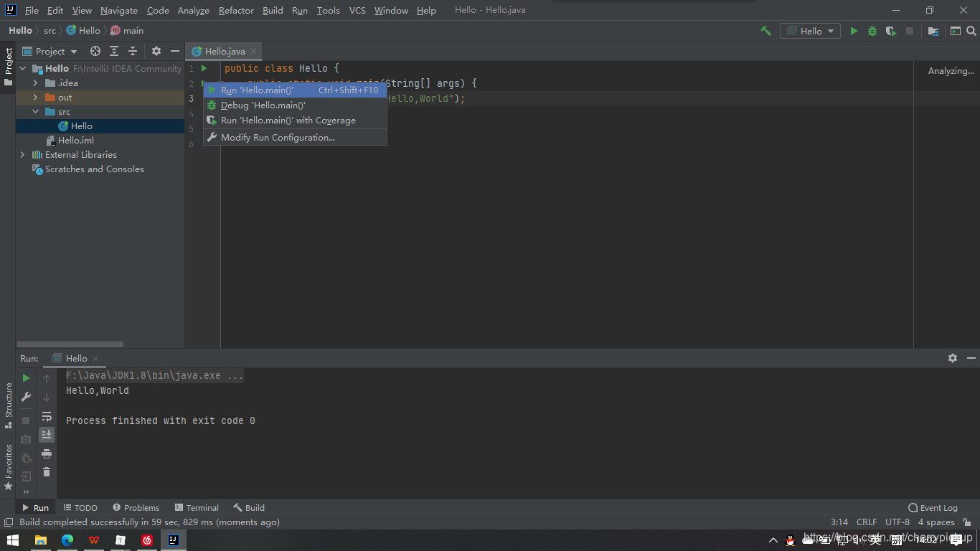Select Run 'Hello.main()' in context menu
Screen dimensions: 980x551
point(295,90)
